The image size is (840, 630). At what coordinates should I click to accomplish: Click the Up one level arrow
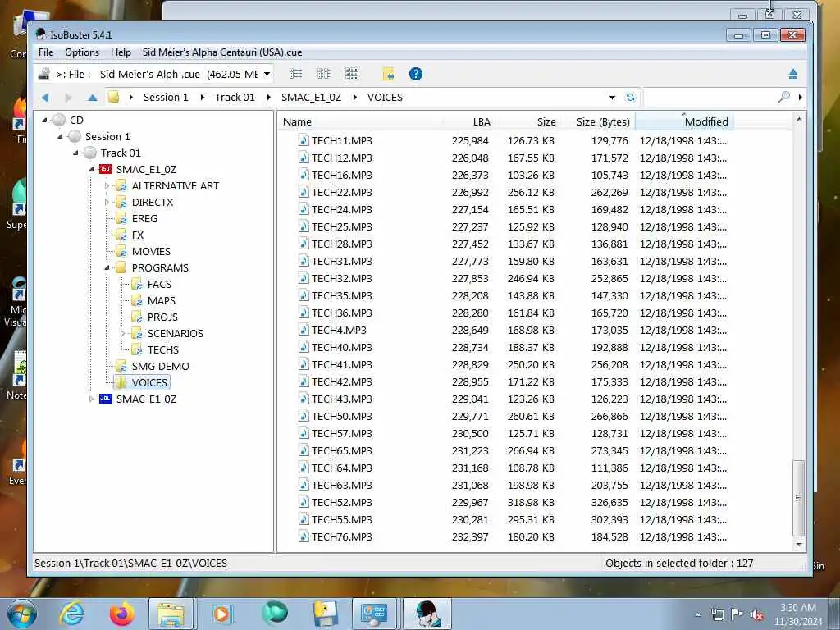point(92,98)
